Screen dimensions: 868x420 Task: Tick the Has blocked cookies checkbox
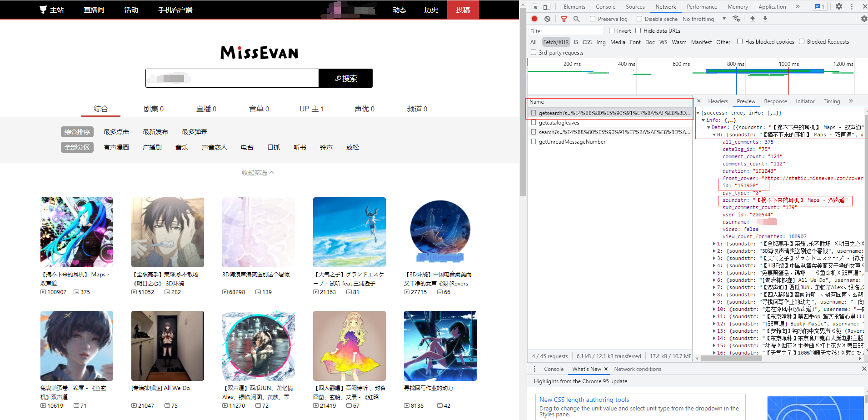[740, 41]
